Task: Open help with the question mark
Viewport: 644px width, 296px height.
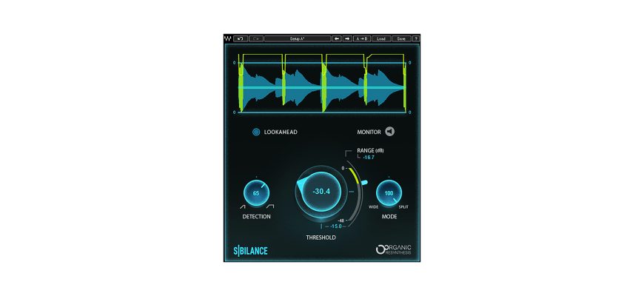Action: coord(416,38)
